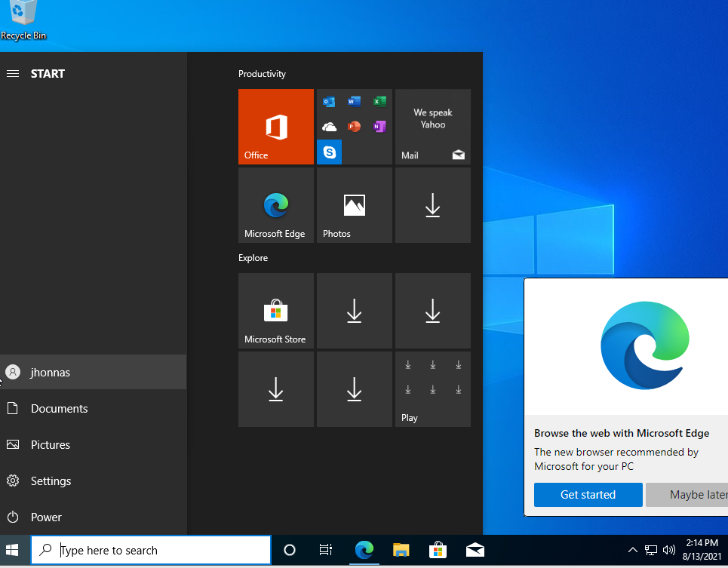Click the OneNote icon in the folder tile

click(x=379, y=127)
